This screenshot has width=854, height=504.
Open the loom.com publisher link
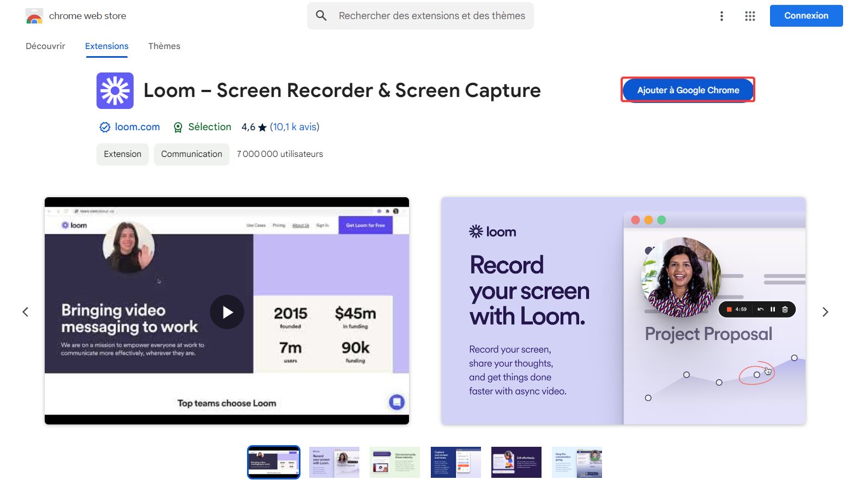[x=137, y=127]
